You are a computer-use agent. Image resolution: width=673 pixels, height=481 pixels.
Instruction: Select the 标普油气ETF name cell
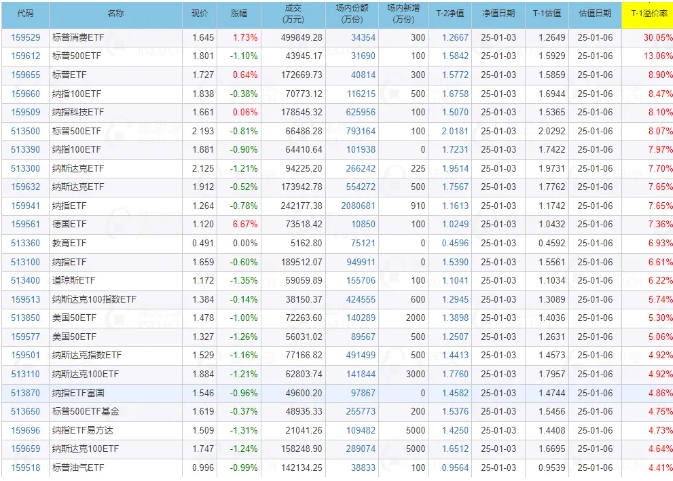pyautogui.click(x=116, y=468)
